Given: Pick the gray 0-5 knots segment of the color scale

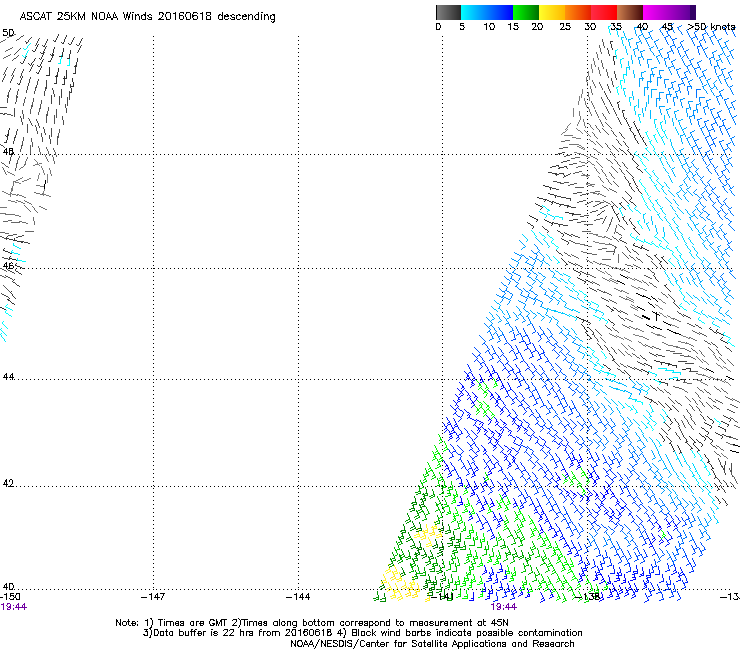Looking at the screenshot, I should click(x=448, y=12).
